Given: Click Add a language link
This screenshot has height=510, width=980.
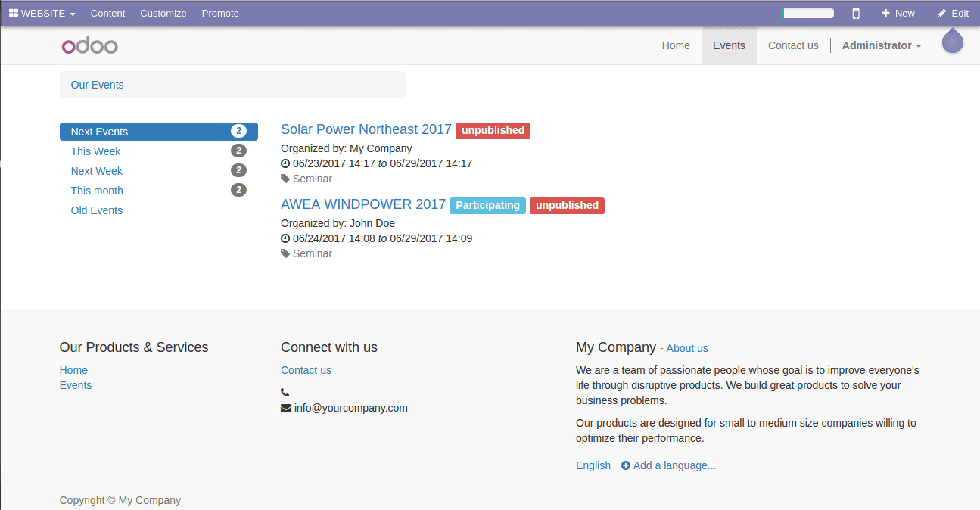Looking at the screenshot, I should click(669, 465).
